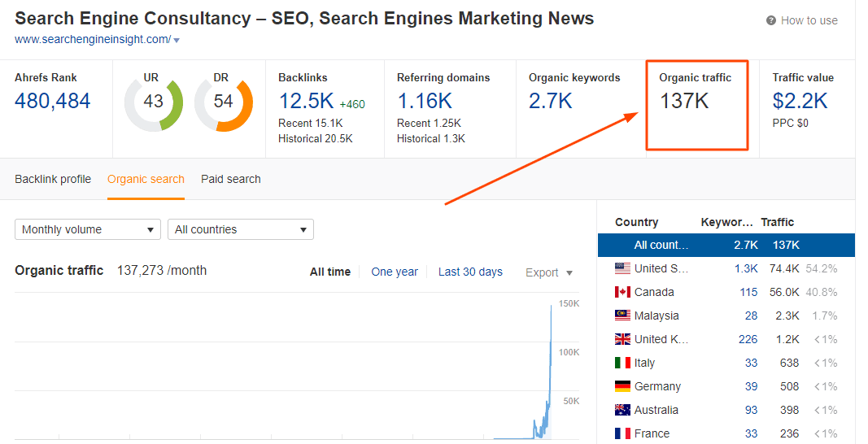This screenshot has height=444, width=868.
Task: Click Italy keyword count 33
Action: [x=751, y=363]
